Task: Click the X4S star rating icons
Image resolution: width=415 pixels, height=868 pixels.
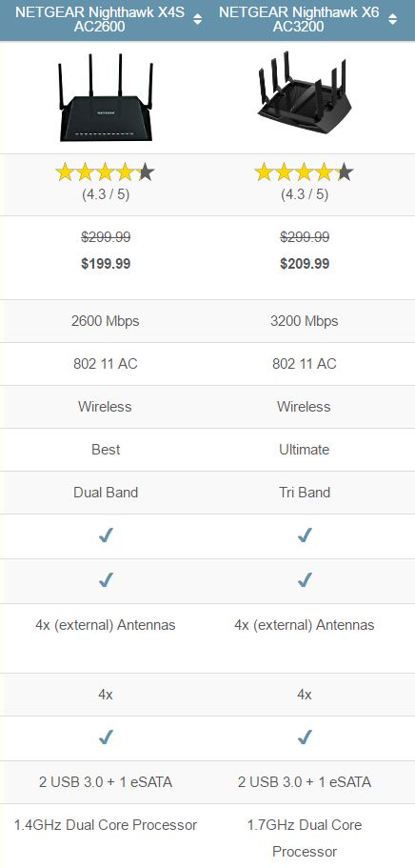Action: [x=105, y=172]
